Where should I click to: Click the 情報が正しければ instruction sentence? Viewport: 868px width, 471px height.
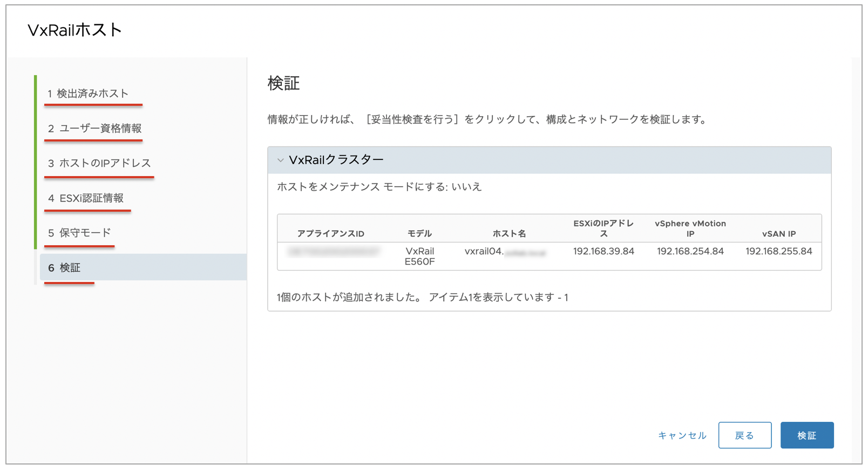coord(489,119)
